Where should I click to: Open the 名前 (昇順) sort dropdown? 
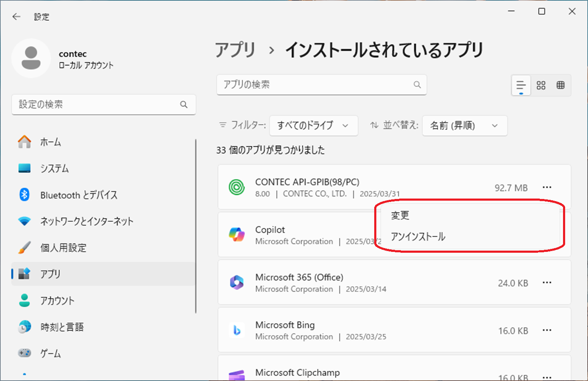coord(465,125)
